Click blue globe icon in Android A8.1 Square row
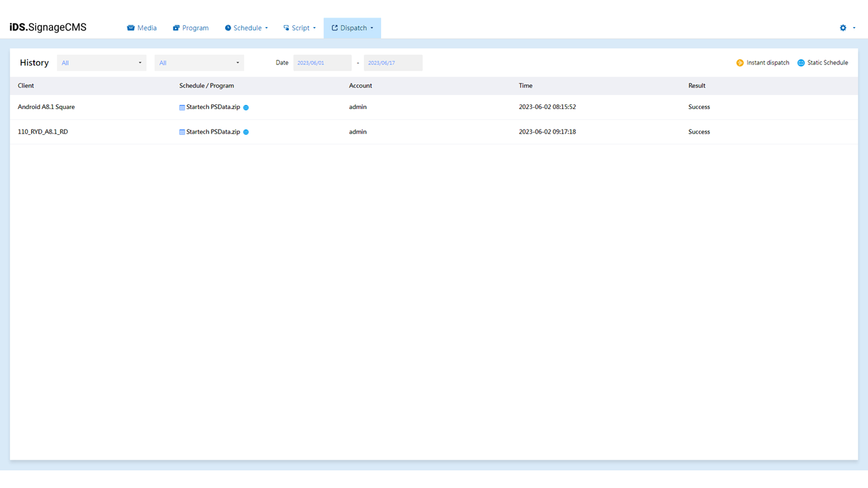Image resolution: width=868 pixels, height=488 pixels. [x=246, y=108]
